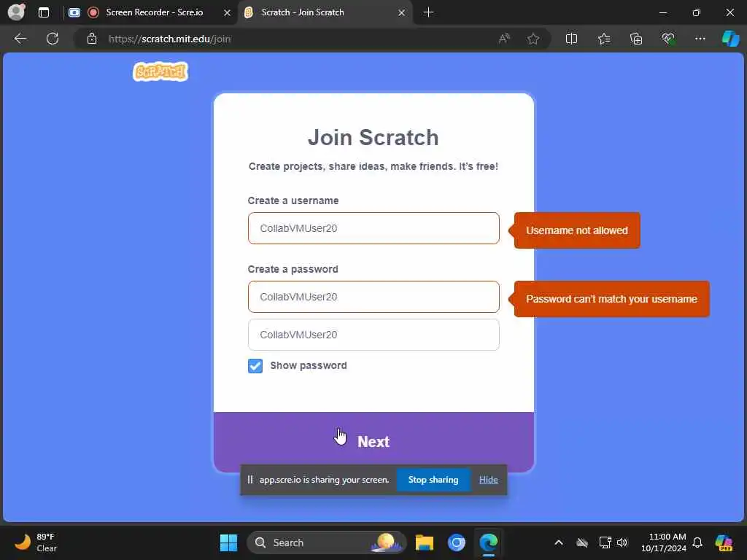Viewport: 747px width, 560px height.
Task: Click Password can't match your username message
Action: click(612, 299)
